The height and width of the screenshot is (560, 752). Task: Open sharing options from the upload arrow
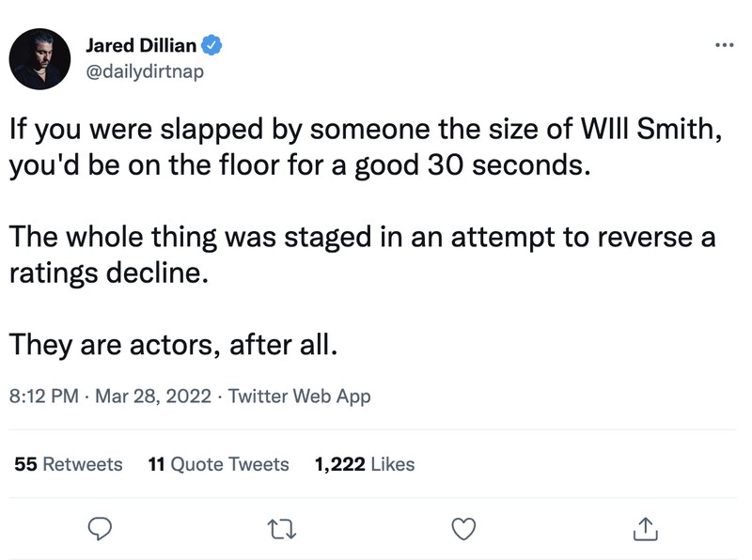646,531
